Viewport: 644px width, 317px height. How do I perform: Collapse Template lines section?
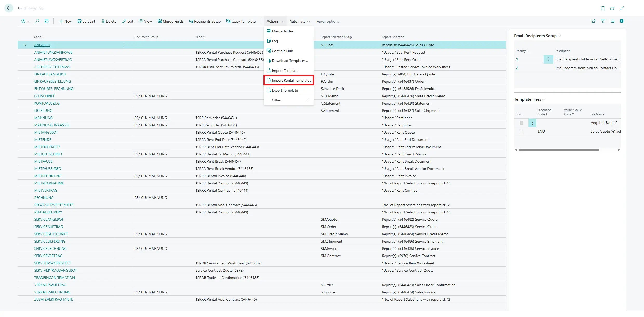pyautogui.click(x=529, y=99)
